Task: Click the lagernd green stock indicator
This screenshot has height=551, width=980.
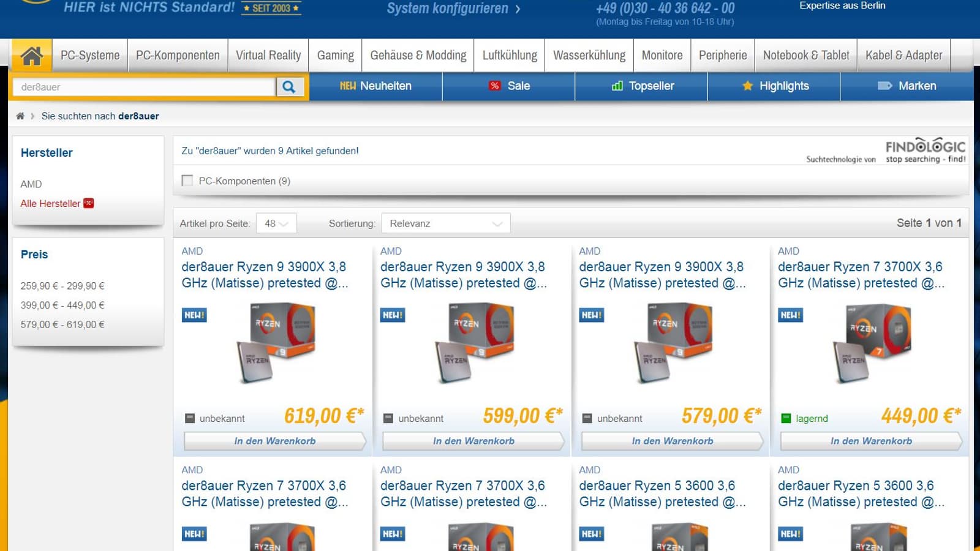Action: [786, 419]
